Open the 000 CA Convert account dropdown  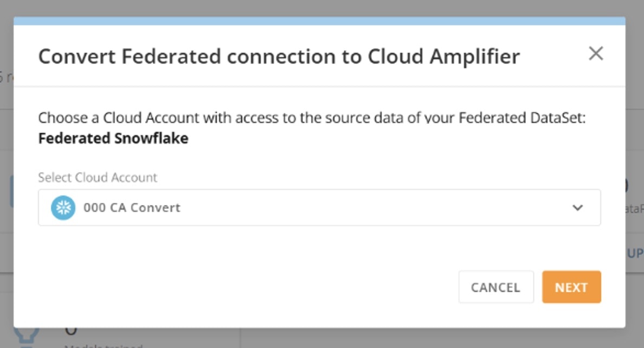[x=319, y=208]
